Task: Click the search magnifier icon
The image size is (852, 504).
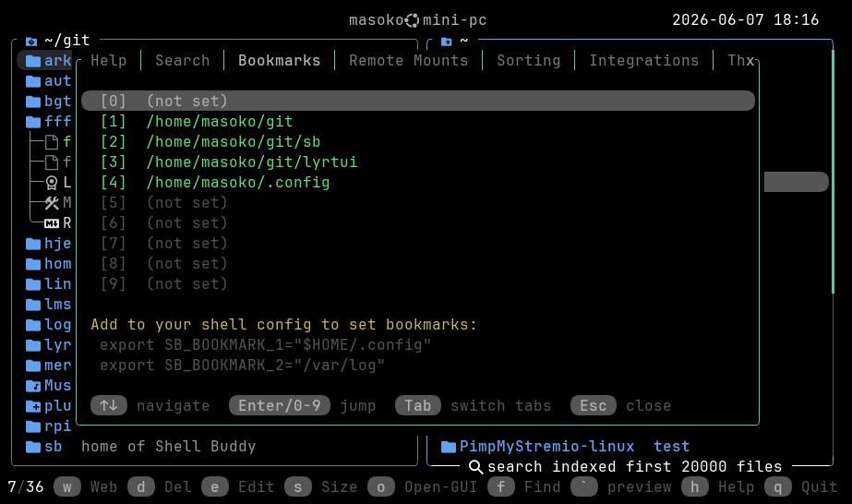Action: [475, 467]
